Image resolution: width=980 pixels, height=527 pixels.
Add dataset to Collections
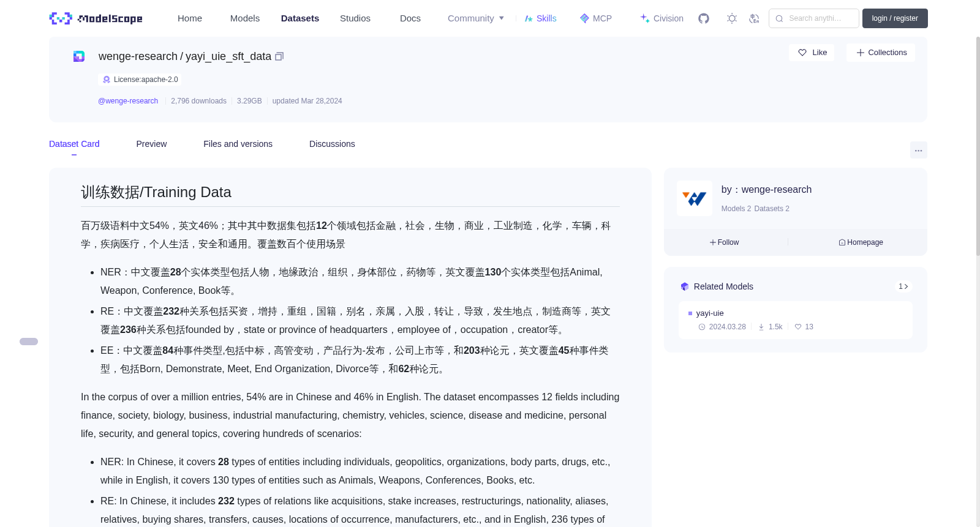coord(881,53)
